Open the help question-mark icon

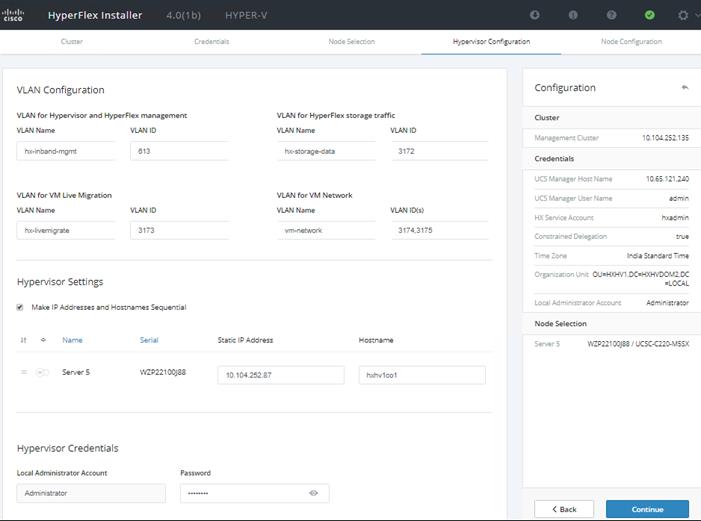click(611, 15)
